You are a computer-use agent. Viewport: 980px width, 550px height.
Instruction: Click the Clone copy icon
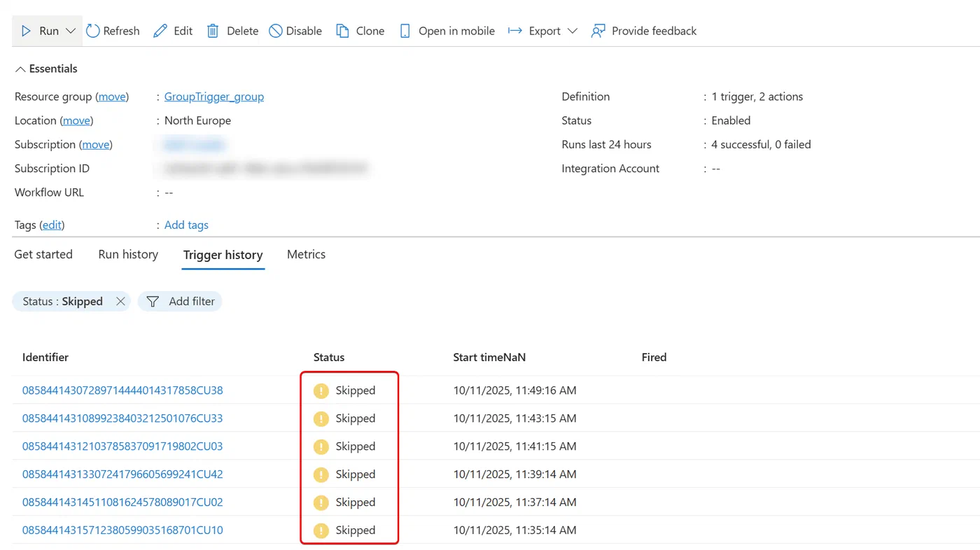coord(342,31)
